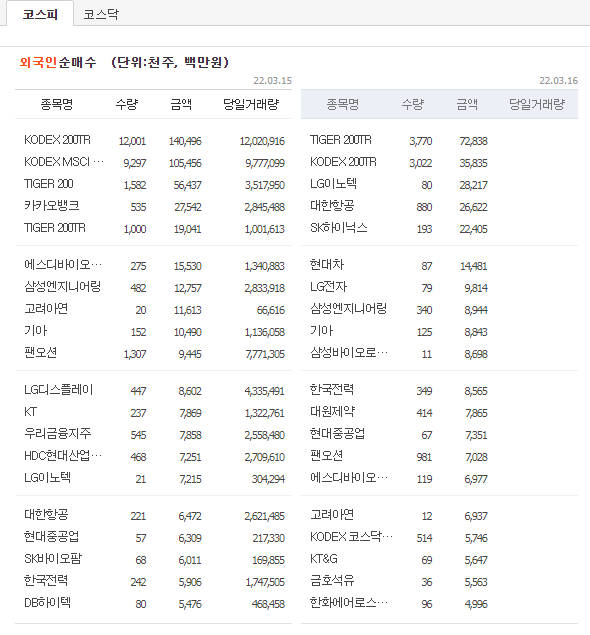Open DB하이텍 stock link
This screenshot has width=590, height=635.
[47, 603]
